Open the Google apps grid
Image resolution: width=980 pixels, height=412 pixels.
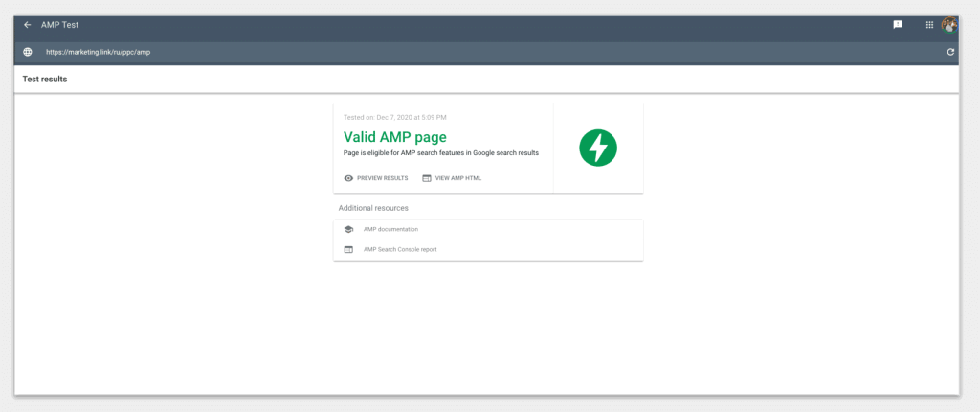tap(929, 25)
